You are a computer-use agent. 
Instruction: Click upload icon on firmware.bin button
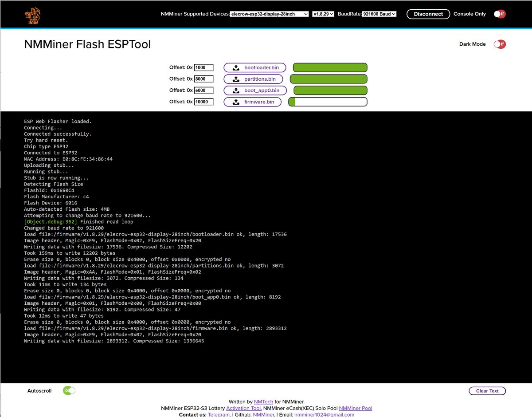click(236, 102)
